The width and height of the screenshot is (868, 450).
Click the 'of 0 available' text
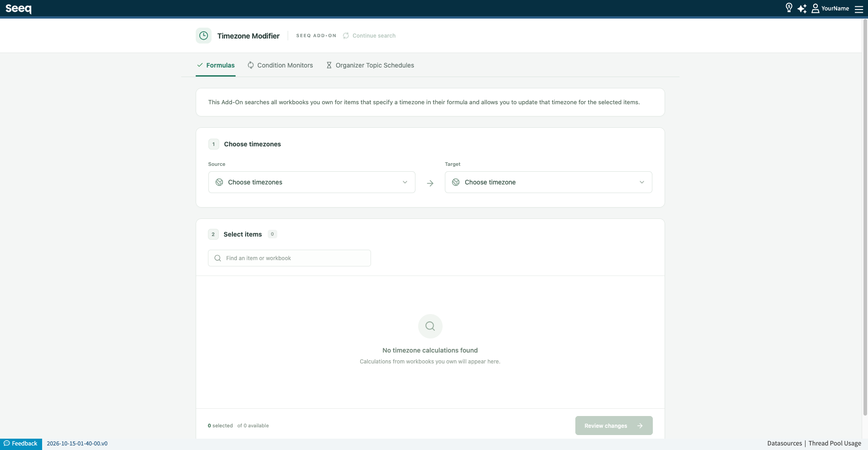click(x=253, y=426)
